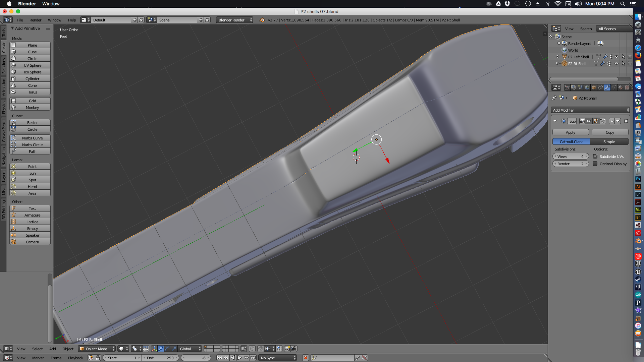Image resolution: width=644 pixels, height=362 pixels.
Task: Open the Help menu
Action: pyautogui.click(x=72, y=20)
